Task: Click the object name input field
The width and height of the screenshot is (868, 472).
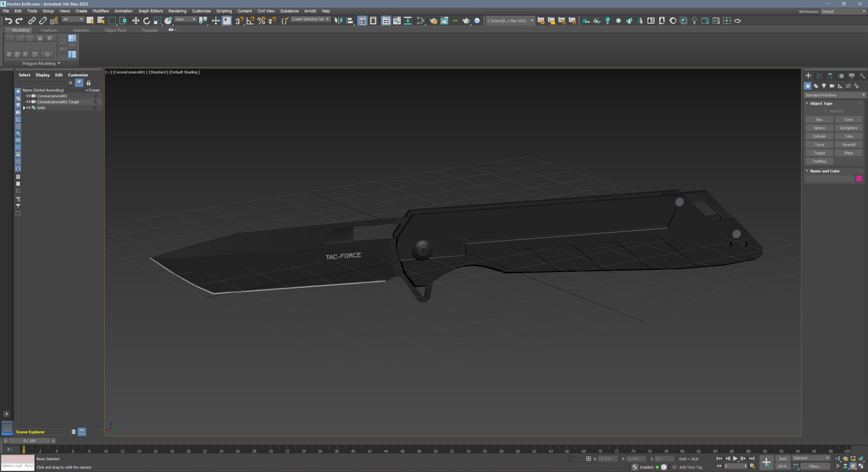Action: coord(830,178)
